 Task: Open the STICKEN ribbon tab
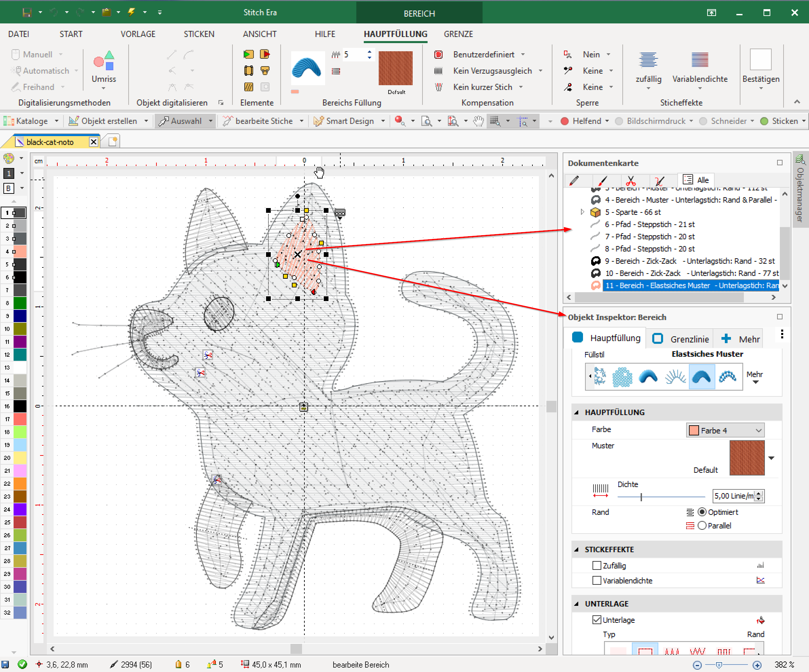(199, 34)
